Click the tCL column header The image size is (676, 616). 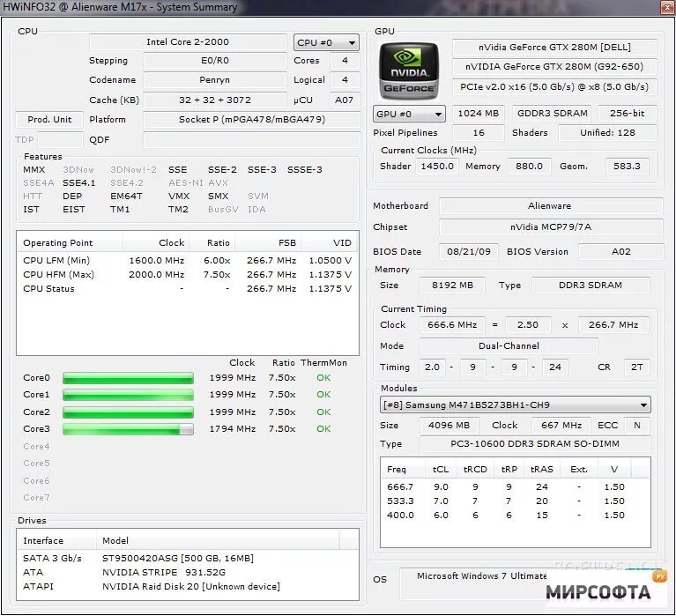click(x=441, y=470)
